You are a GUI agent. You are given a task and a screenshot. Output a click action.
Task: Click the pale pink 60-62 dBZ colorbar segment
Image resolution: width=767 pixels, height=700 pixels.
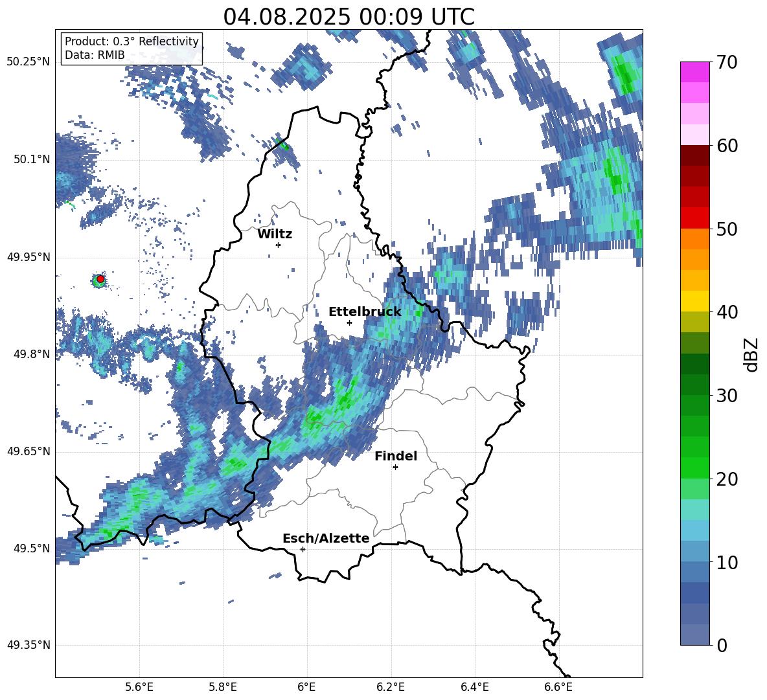click(x=695, y=135)
